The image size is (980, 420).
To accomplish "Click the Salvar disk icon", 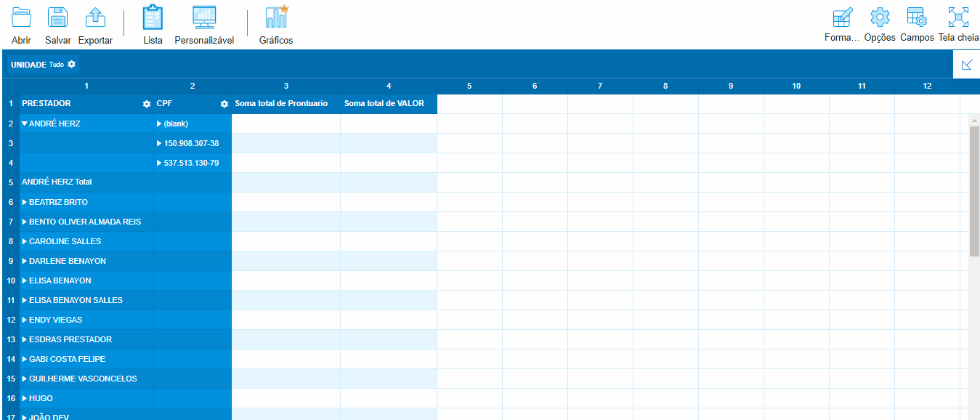I will (x=57, y=18).
